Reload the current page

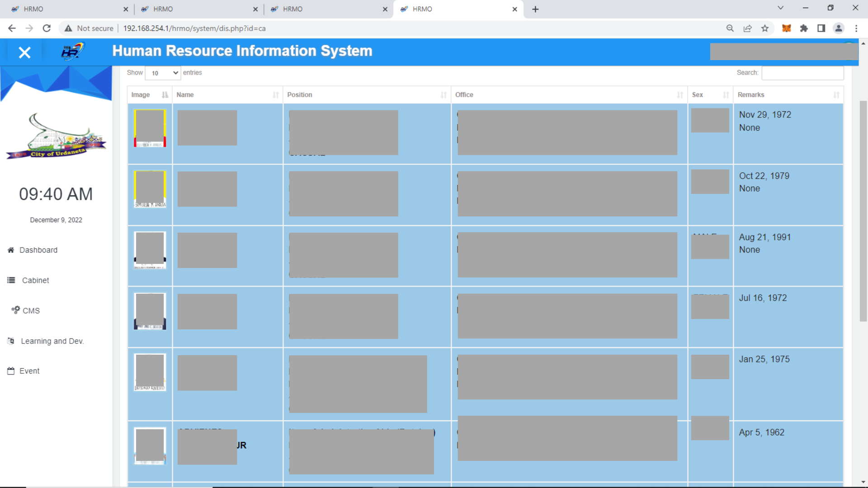point(47,28)
